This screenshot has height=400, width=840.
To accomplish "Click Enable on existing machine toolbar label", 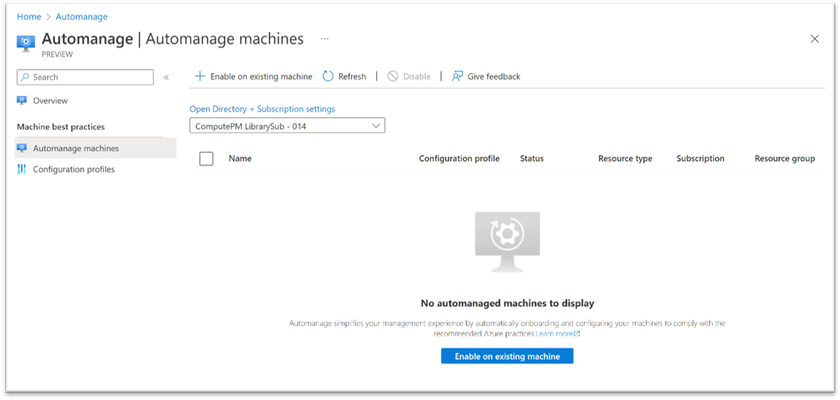I will point(261,77).
